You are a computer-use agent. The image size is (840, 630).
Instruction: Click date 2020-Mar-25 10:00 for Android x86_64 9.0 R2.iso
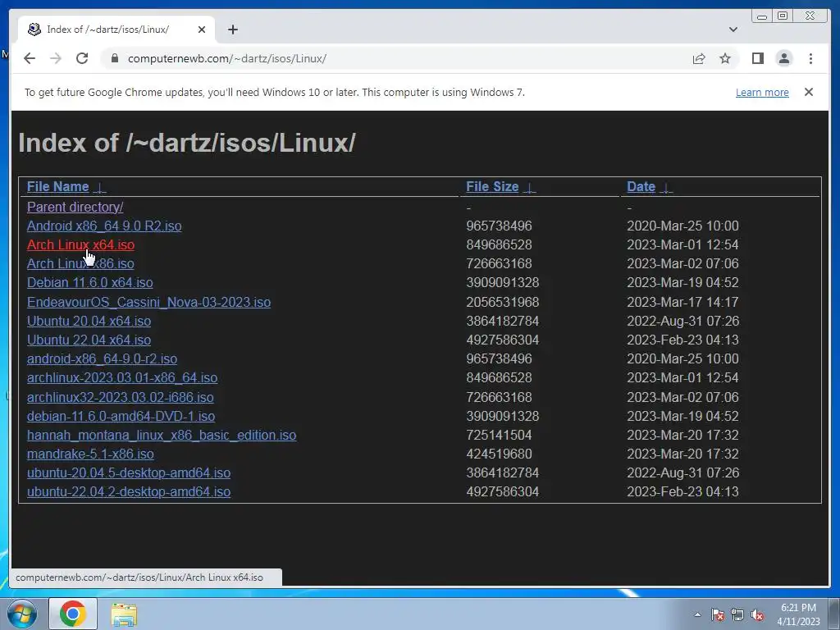pos(682,226)
